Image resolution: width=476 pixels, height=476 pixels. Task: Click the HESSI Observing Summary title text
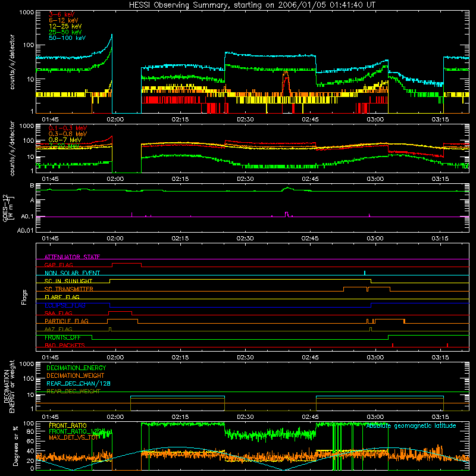coord(252,5)
